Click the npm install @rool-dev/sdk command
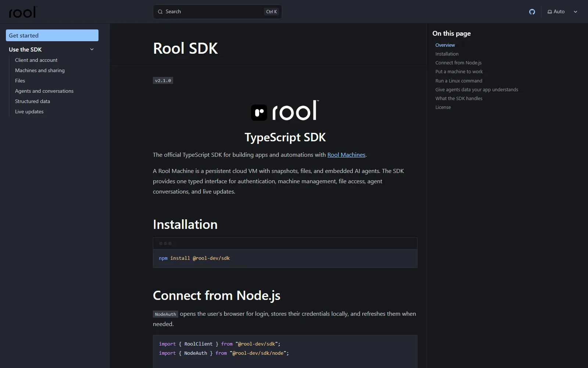The width and height of the screenshot is (588, 368). point(194,258)
